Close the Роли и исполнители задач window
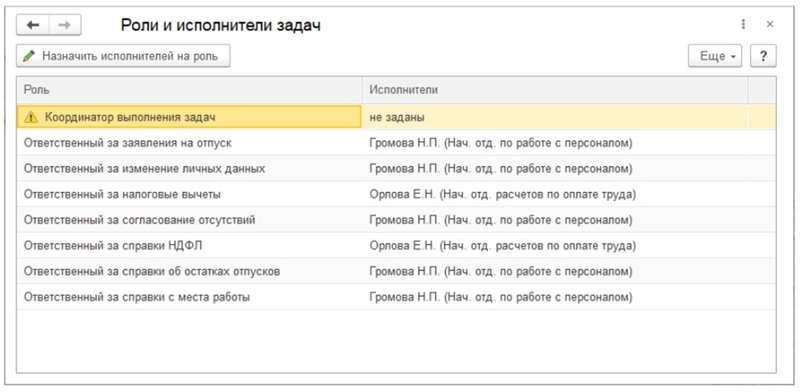The image size is (800, 392). click(770, 24)
